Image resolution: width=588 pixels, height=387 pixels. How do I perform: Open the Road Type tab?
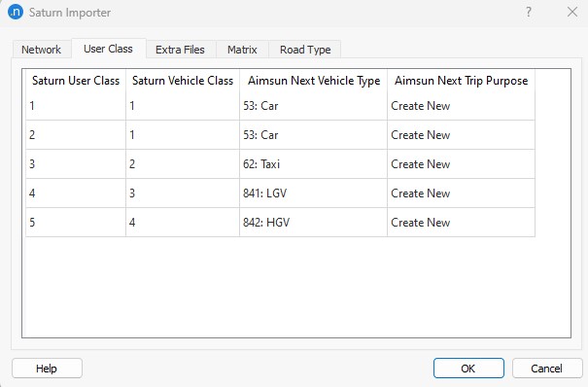[305, 50]
